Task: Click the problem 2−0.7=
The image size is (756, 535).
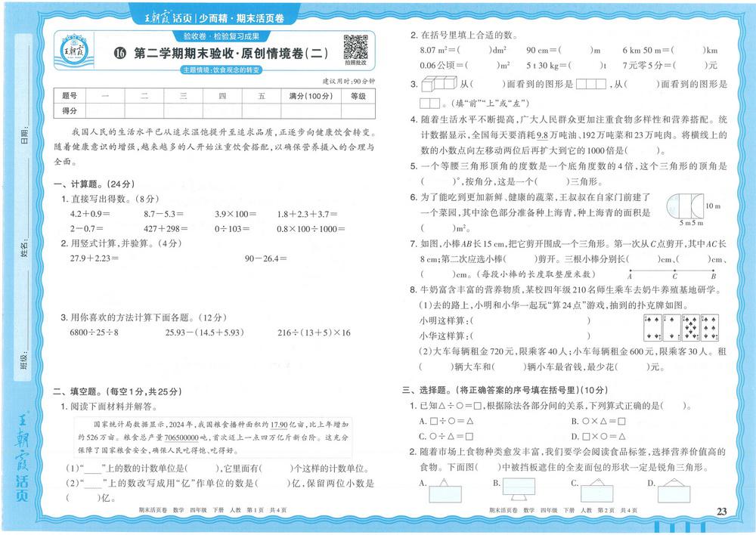Action: [x=87, y=229]
